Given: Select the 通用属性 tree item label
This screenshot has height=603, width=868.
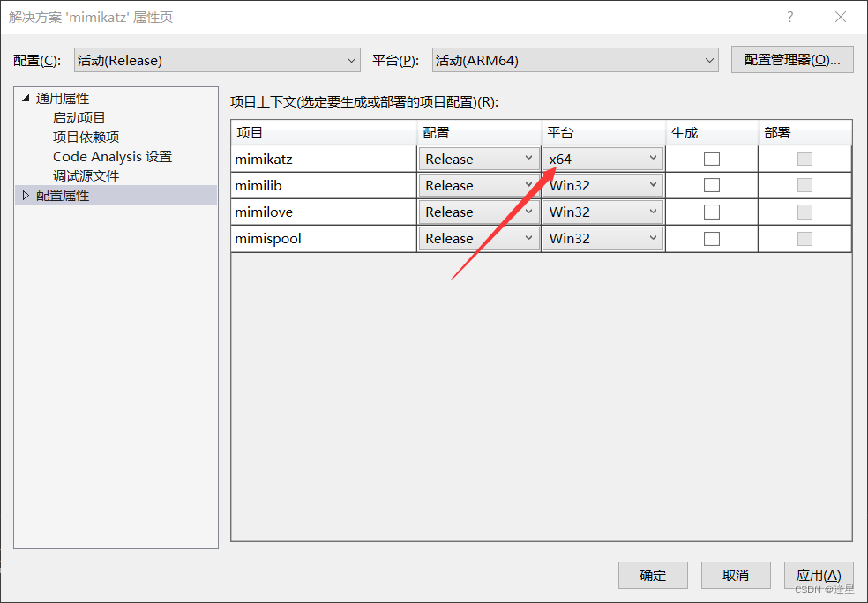Looking at the screenshot, I should [x=63, y=99].
